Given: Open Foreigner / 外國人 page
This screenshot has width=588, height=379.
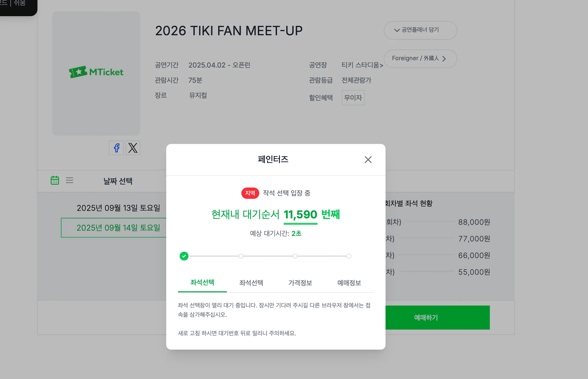Looking at the screenshot, I should (x=420, y=59).
